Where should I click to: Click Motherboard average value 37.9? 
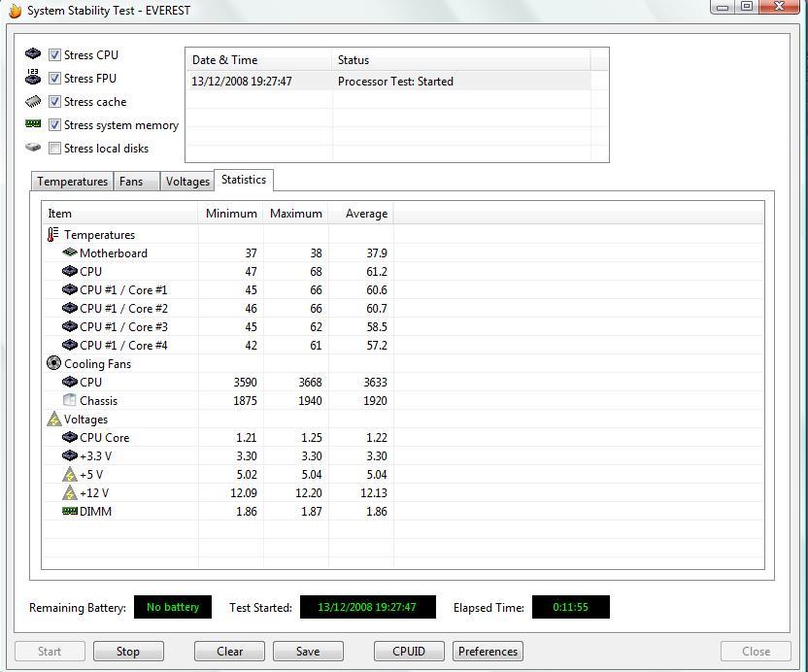(x=377, y=253)
